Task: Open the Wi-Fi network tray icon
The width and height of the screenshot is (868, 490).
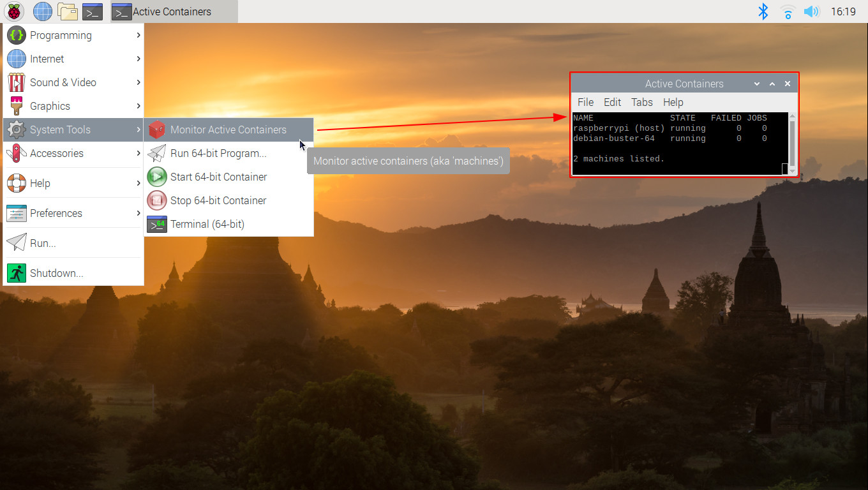Action: (x=788, y=11)
